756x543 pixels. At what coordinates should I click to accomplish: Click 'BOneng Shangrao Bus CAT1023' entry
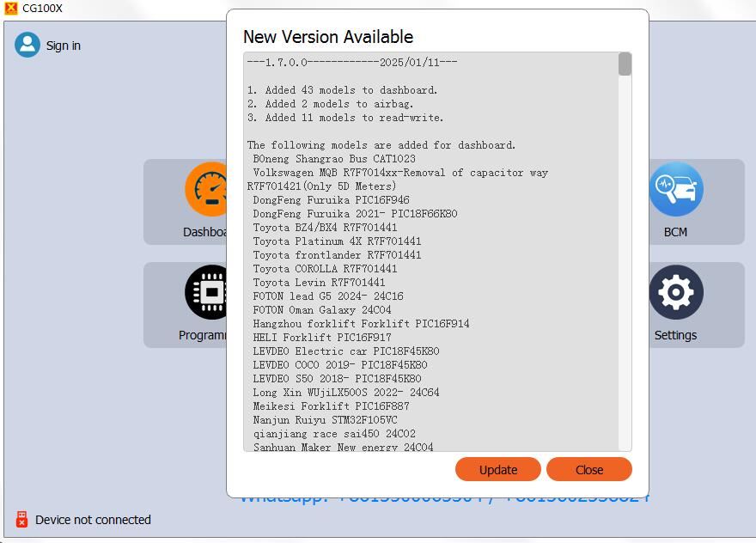coord(334,159)
